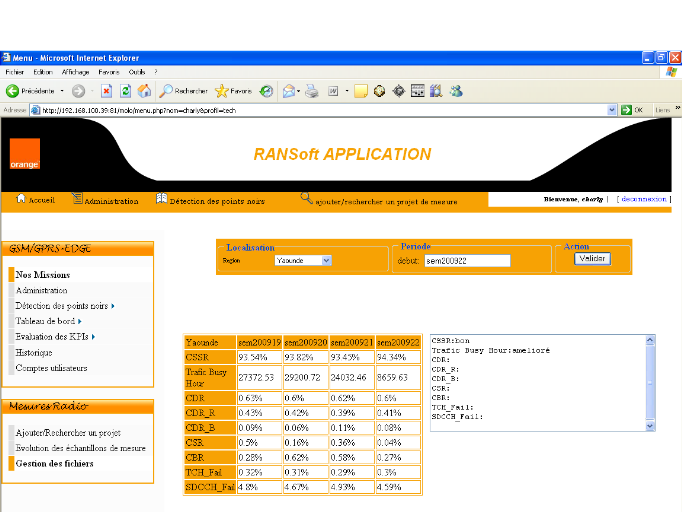Open the Outils menu
This screenshot has height=512, width=682.
click(x=137, y=72)
